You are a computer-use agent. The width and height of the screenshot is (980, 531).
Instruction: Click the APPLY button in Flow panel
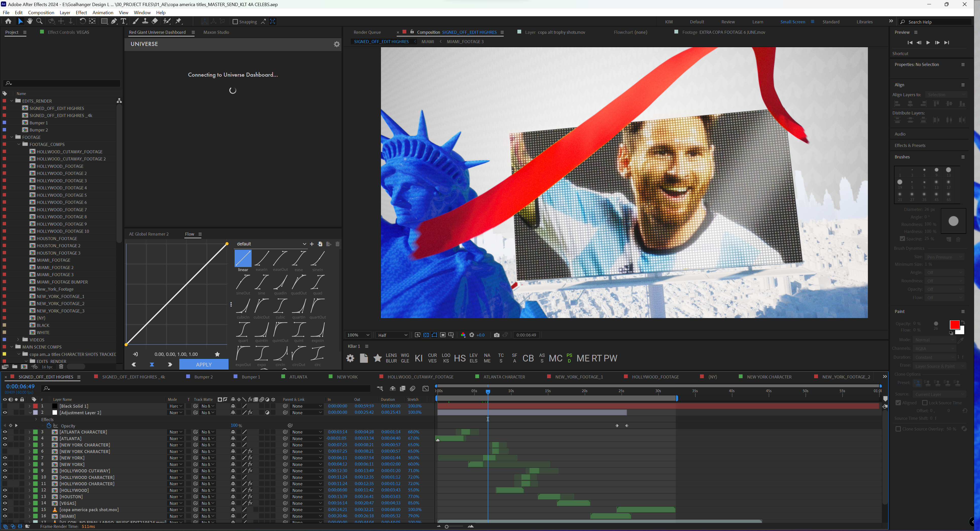(x=203, y=365)
